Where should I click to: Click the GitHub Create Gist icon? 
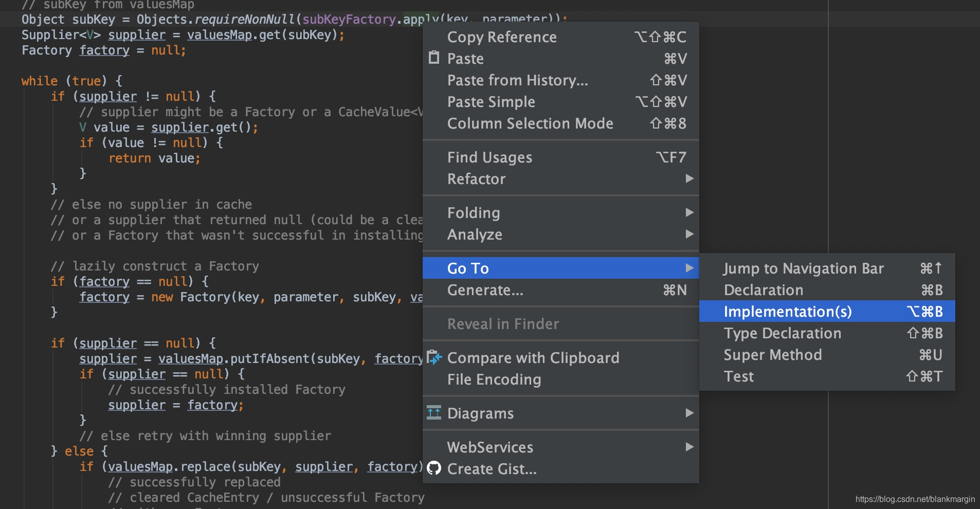434,468
